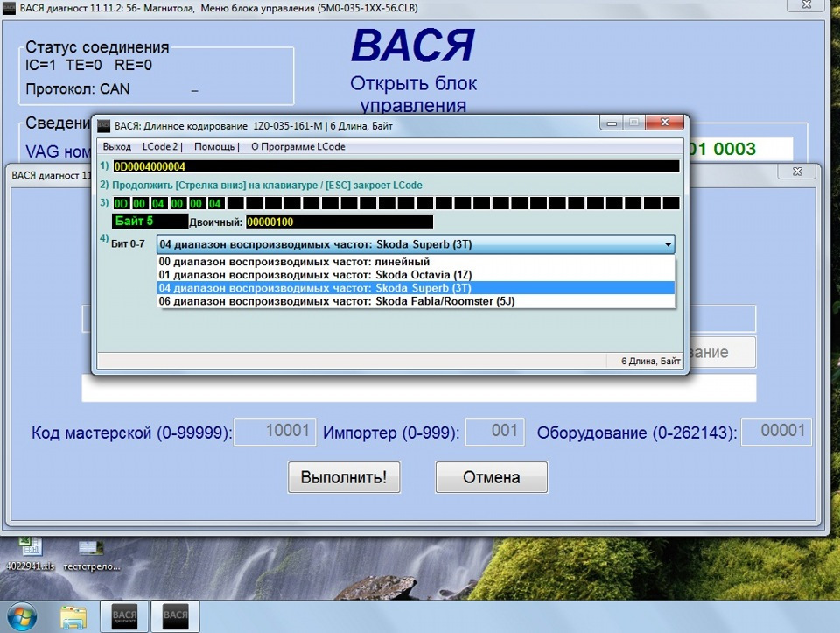Image resolution: width=840 pixels, height=633 pixels.
Task: Select option 06 Skoda Fabia/Roomster (5J)
Action: 416,301
